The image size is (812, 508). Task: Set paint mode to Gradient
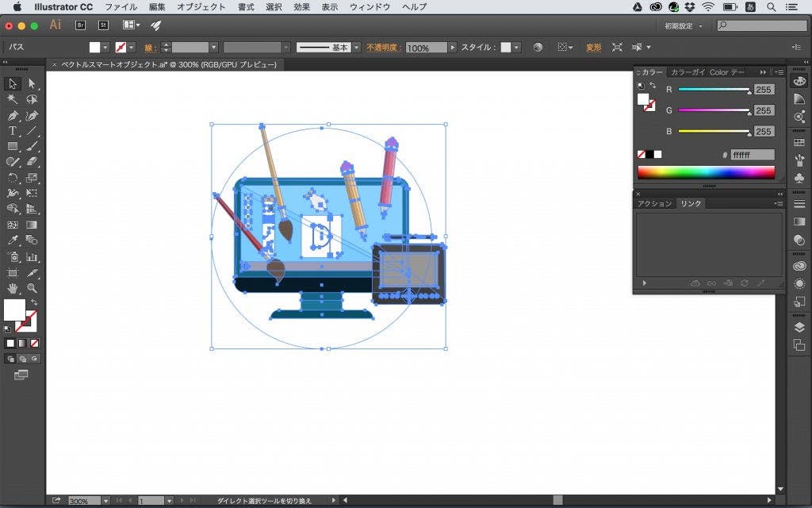pos(22,343)
